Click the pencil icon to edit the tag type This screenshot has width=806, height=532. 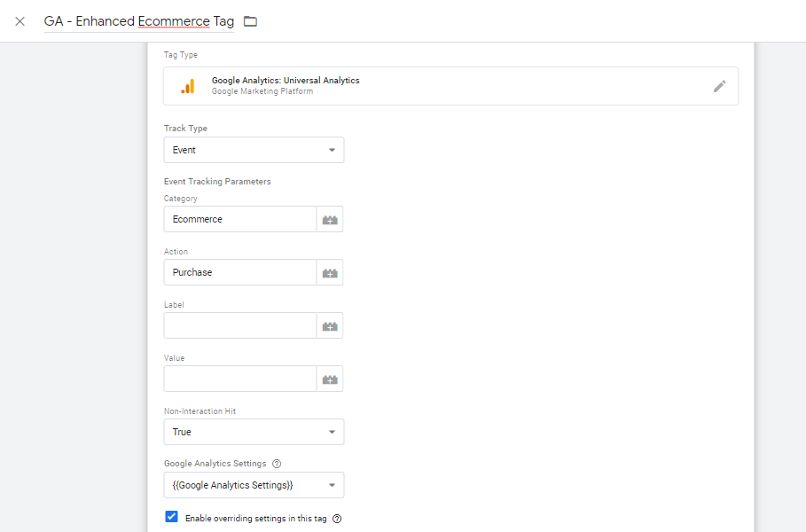[720, 86]
